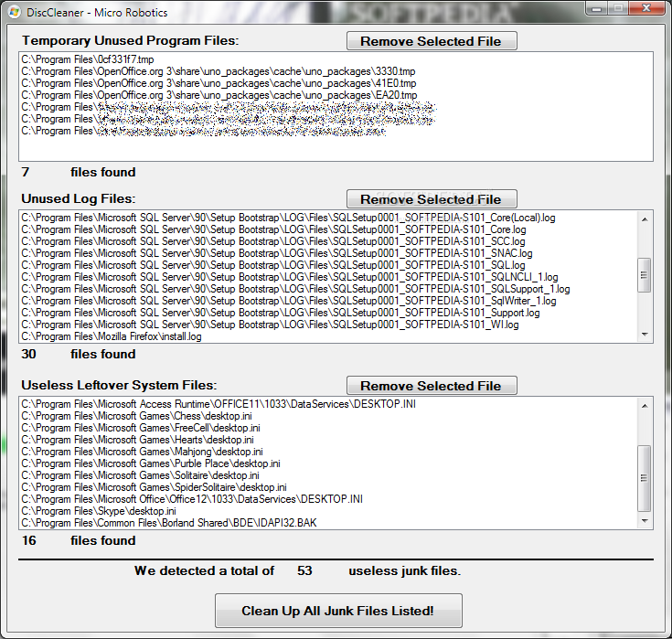Viewport: 672px width, 639px height.
Task: Click Remove Selected File for log files
Action: tap(432, 199)
